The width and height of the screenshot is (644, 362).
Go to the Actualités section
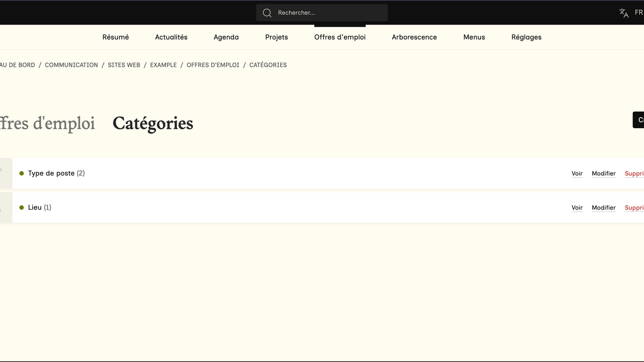coord(171,37)
